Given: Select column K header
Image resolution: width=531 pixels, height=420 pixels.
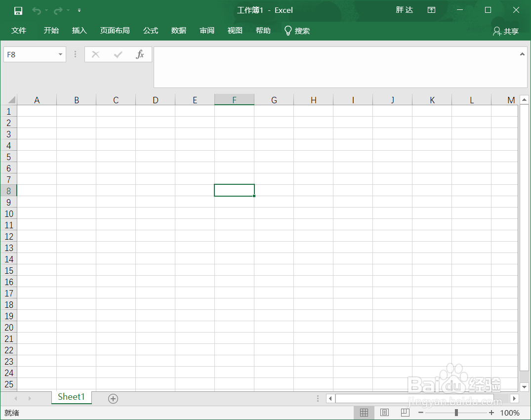Looking at the screenshot, I should 432,100.
